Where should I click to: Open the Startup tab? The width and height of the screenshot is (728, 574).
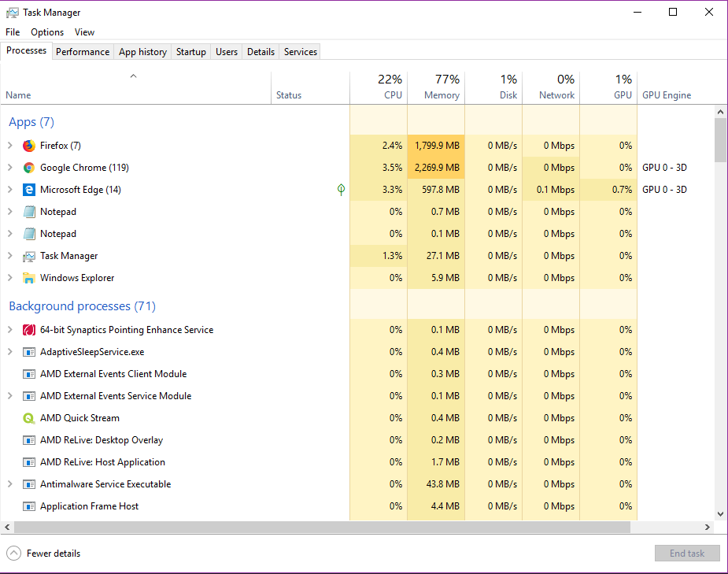(190, 52)
